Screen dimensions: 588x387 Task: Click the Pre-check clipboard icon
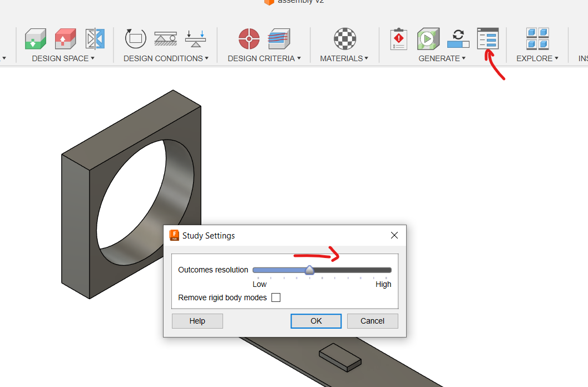tap(398, 39)
